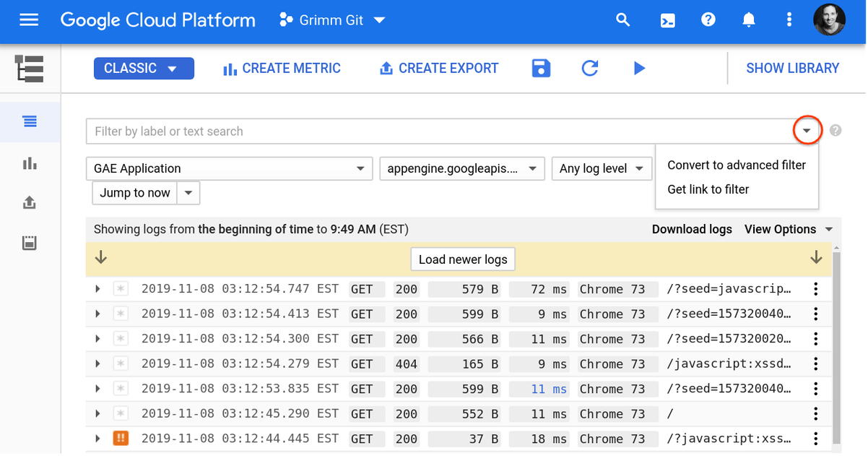Open Logs ingestion sidebar icon
This screenshot has width=868, height=456.
pos(30,243)
